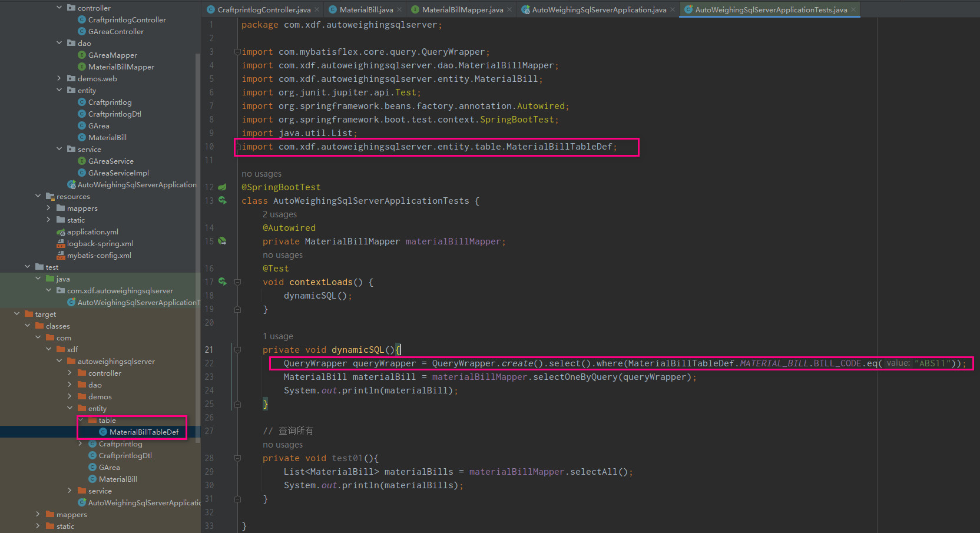Image resolution: width=980 pixels, height=533 pixels.
Task: Close the MaterialBill.java tab
Action: click(x=399, y=10)
